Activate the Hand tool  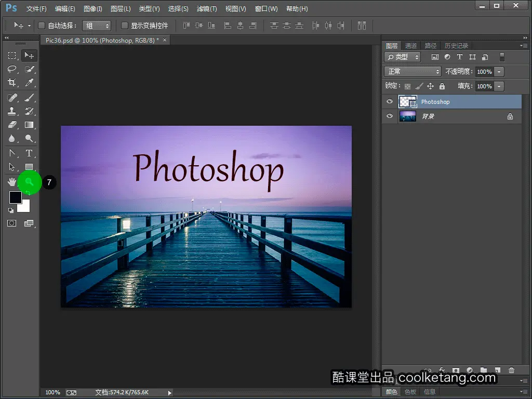click(x=12, y=182)
